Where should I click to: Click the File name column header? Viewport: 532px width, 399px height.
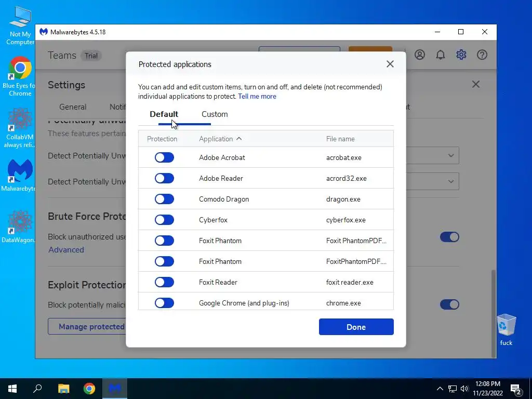click(340, 139)
